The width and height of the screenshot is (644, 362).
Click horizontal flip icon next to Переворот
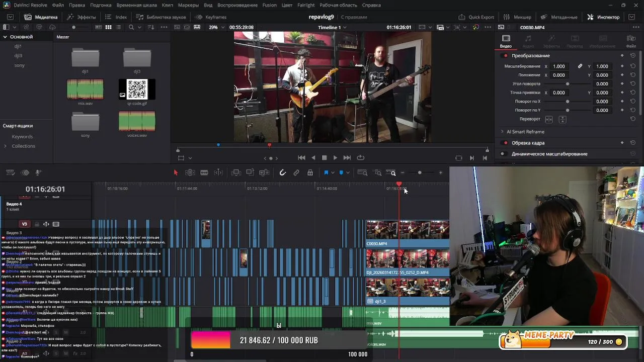[x=549, y=119]
